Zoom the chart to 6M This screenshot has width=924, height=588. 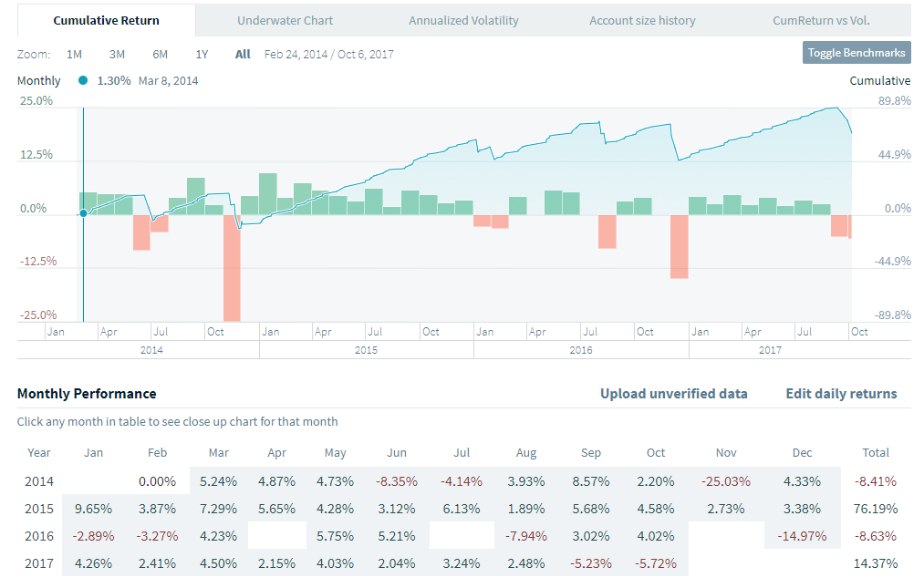pos(160,54)
